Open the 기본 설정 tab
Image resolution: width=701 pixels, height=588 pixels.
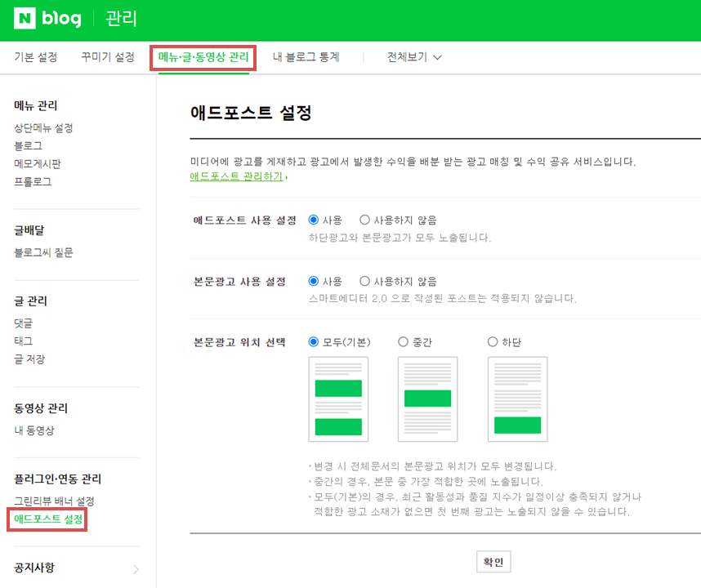[x=36, y=57]
